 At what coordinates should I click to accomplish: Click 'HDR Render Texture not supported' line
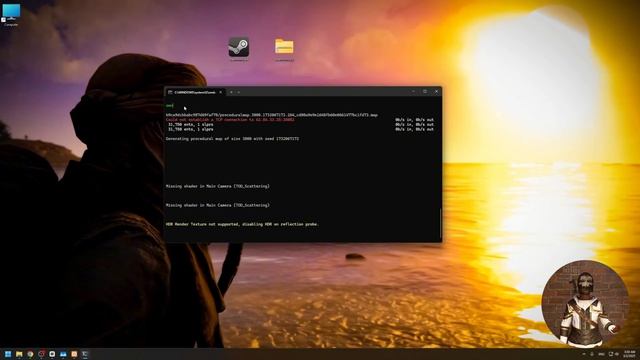pos(242,224)
